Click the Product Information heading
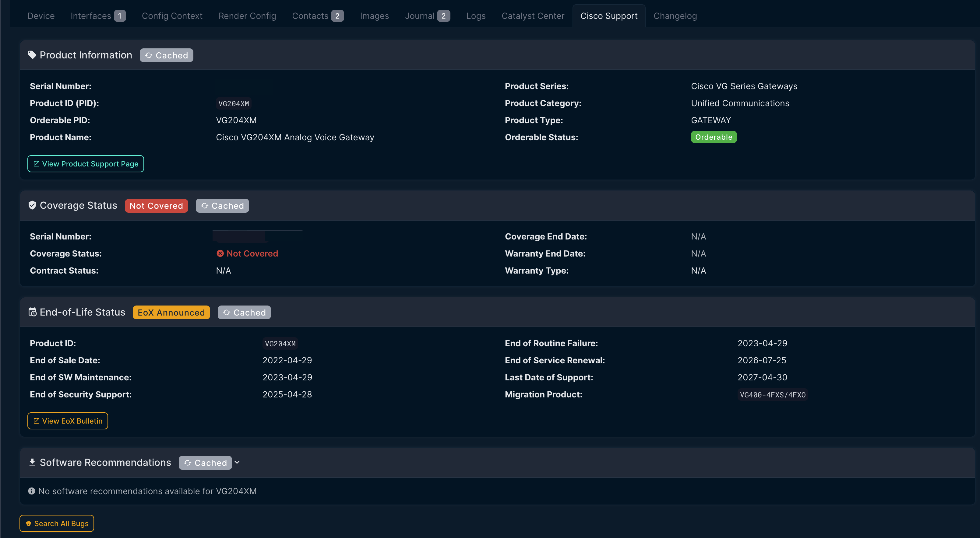 [86, 55]
